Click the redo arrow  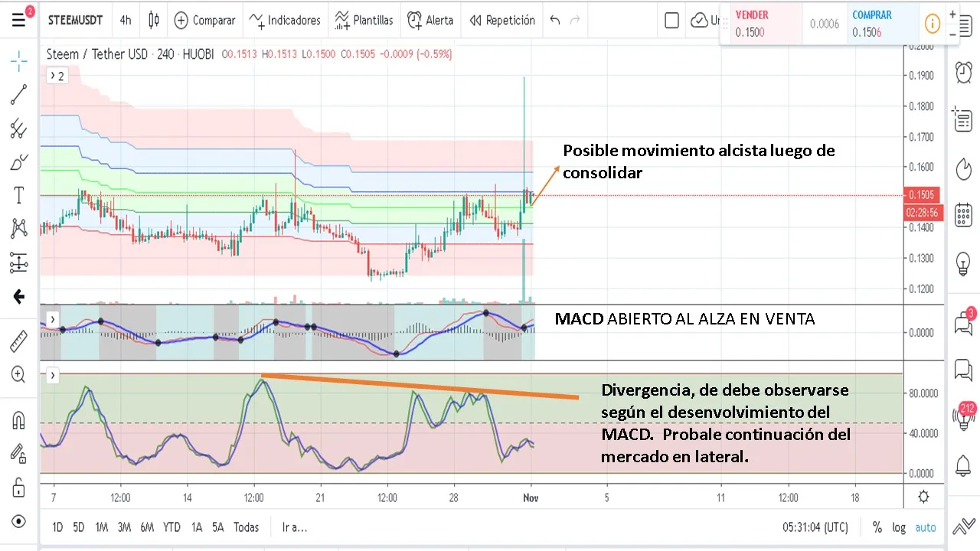pos(576,21)
